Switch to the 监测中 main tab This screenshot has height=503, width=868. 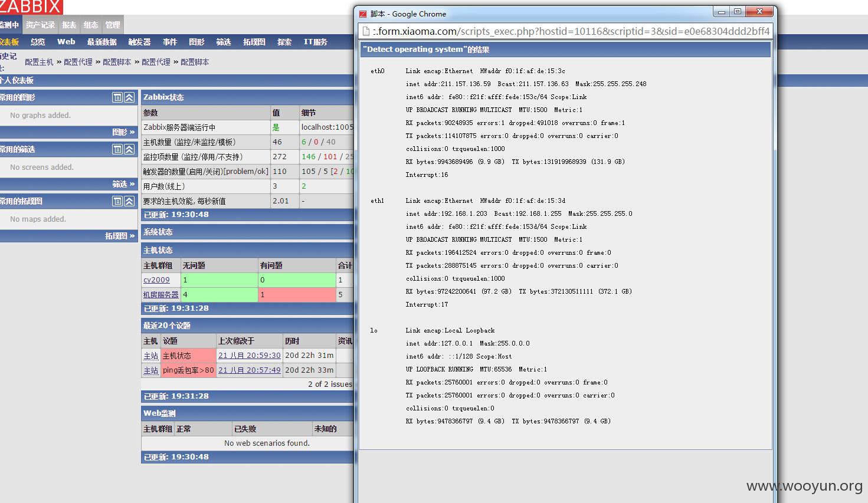[10, 25]
